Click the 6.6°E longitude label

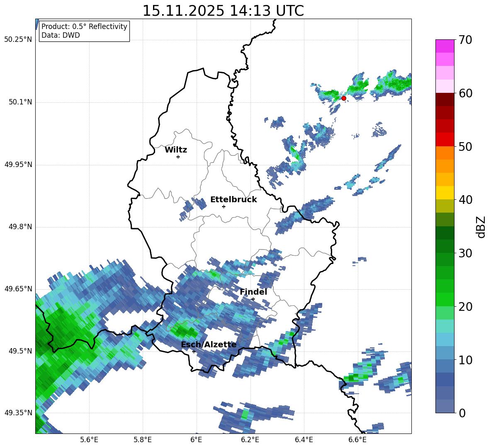click(357, 440)
